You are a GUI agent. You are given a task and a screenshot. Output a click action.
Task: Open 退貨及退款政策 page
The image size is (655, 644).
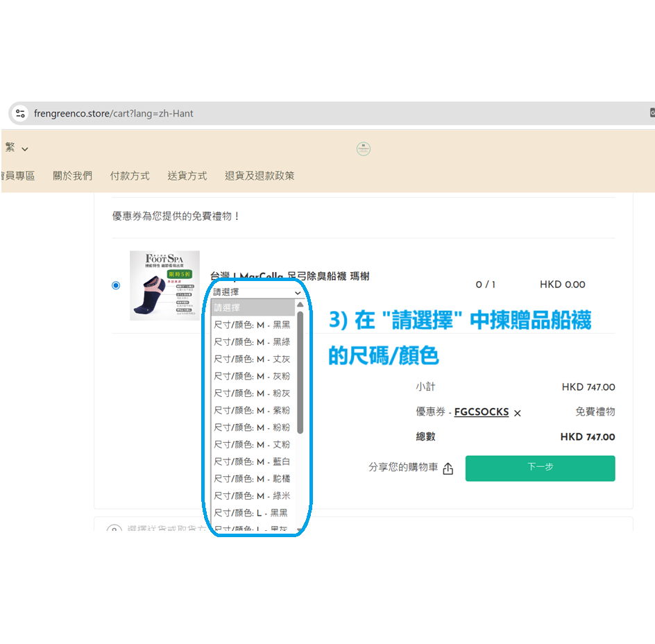pos(260,176)
